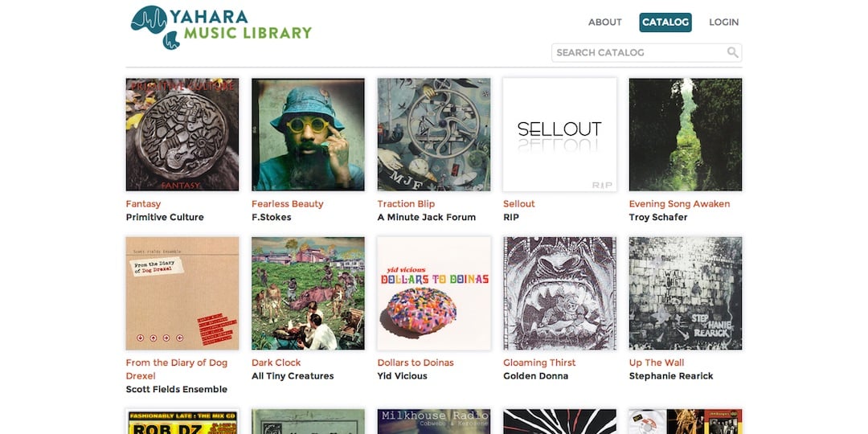Visit artist Troy Schafer's name link

tap(658, 217)
